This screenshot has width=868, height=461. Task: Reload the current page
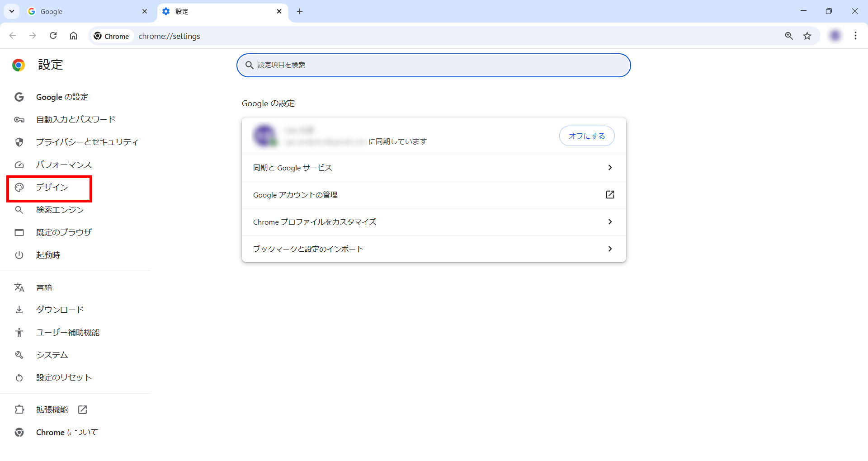point(53,36)
